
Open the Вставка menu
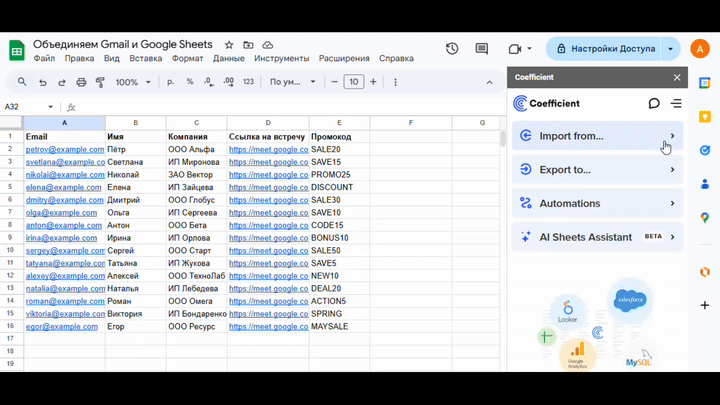(146, 58)
